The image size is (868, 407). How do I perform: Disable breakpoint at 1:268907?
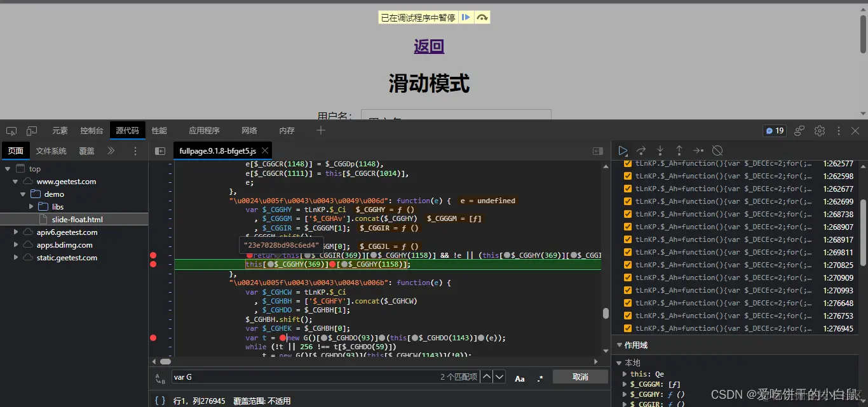tap(628, 227)
